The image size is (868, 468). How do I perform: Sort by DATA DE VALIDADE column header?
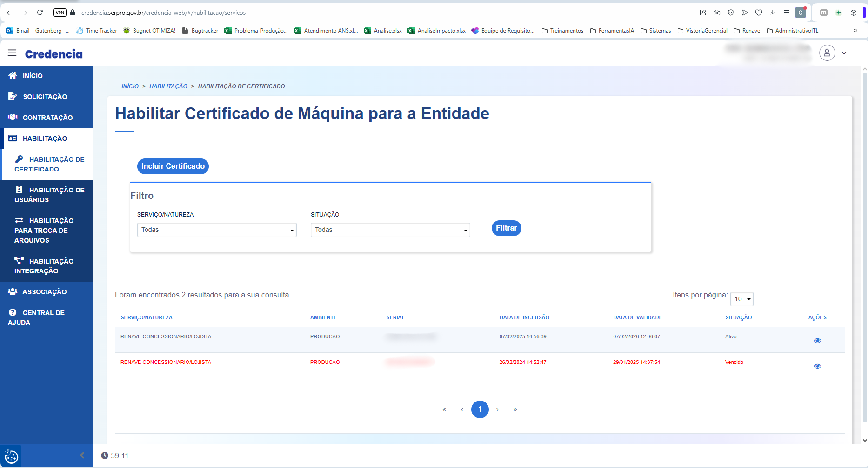(637, 318)
